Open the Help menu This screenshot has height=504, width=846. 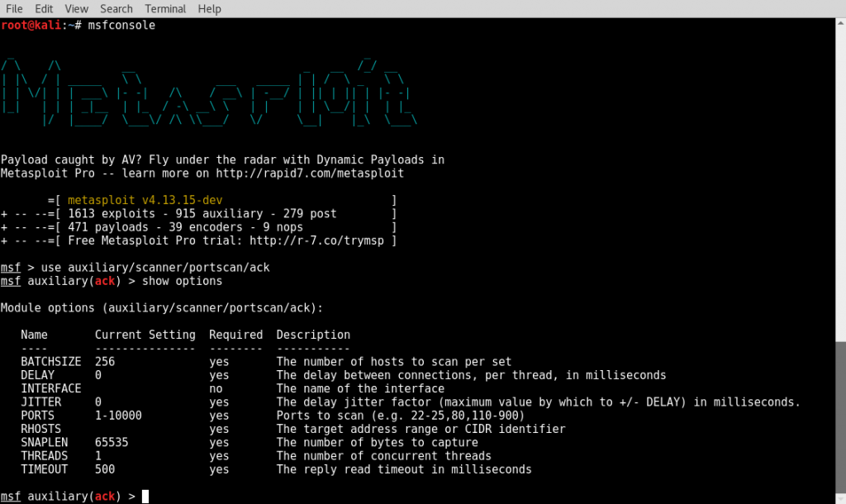209,8
